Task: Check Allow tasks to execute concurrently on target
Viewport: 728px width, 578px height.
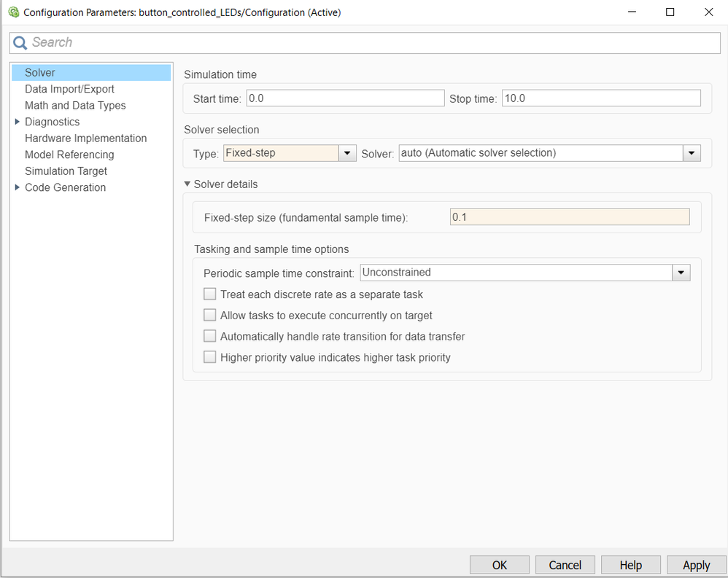Action: (210, 315)
